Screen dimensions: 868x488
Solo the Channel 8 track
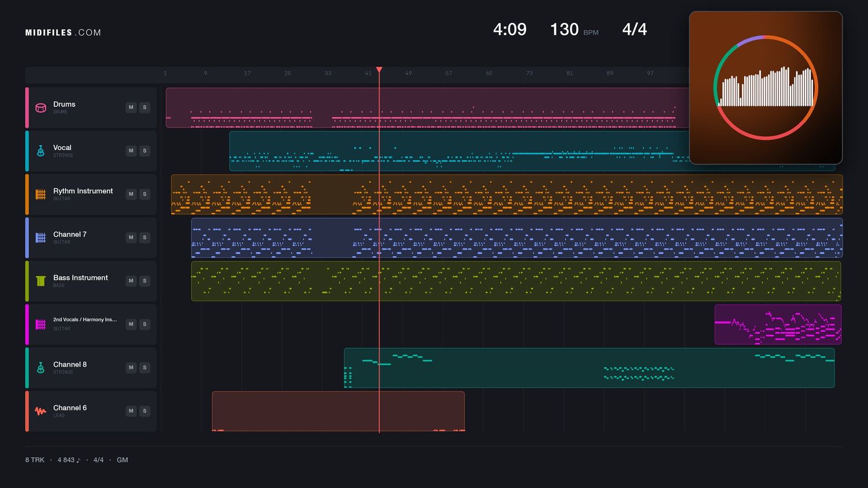[145, 368]
